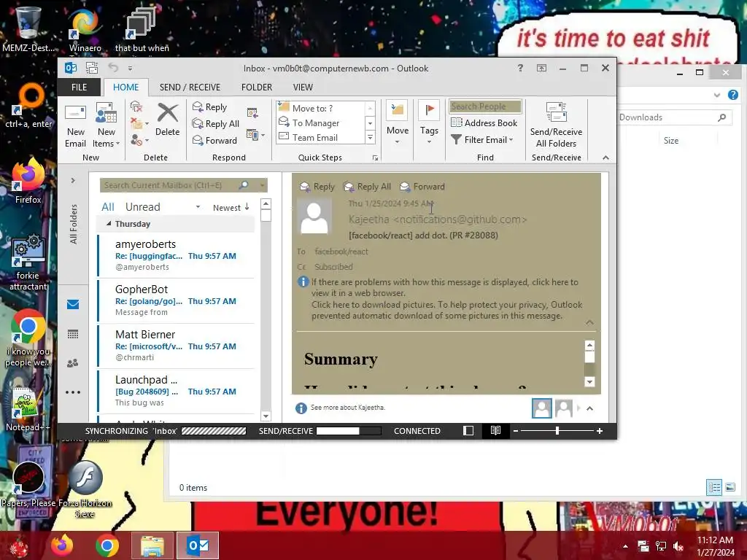Create a New Email
Viewport: 747px width, 560px height.
click(x=75, y=125)
